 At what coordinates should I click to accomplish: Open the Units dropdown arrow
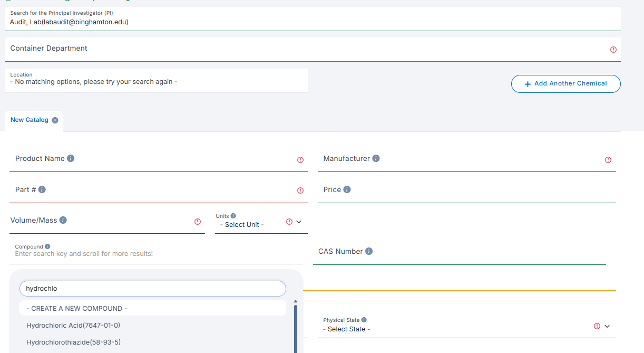pyautogui.click(x=299, y=222)
